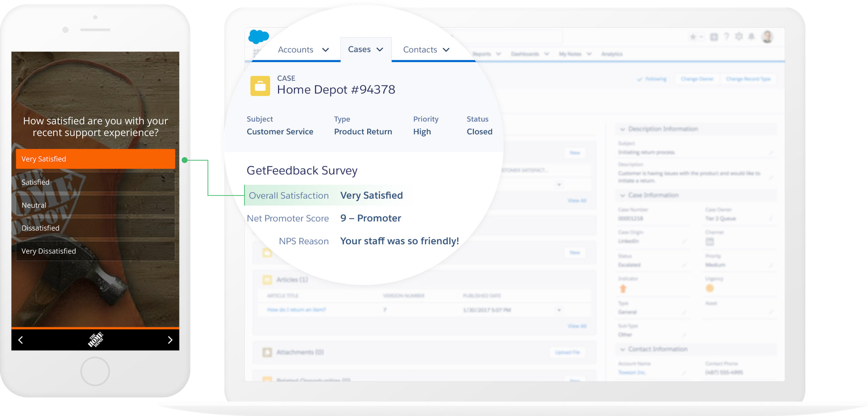The width and height of the screenshot is (868, 416).
Task: Open the Towson Inc. account link
Action: pos(632,373)
